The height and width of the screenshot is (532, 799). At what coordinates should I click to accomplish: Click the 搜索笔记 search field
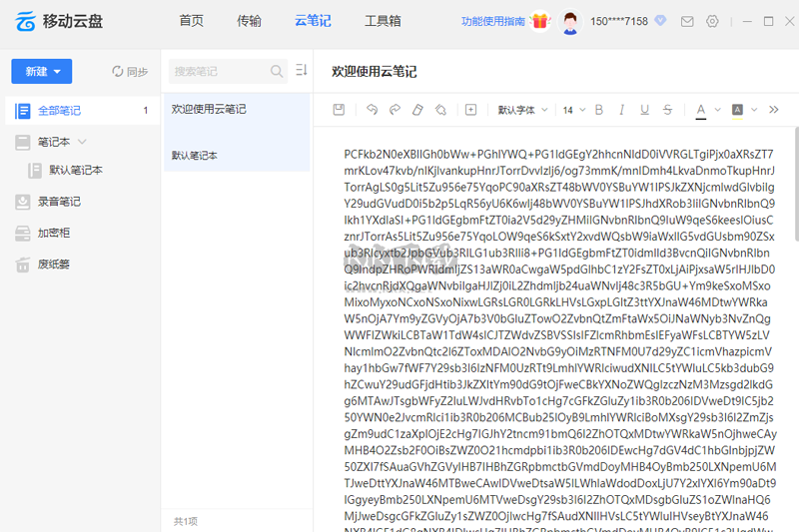pyautogui.click(x=218, y=71)
